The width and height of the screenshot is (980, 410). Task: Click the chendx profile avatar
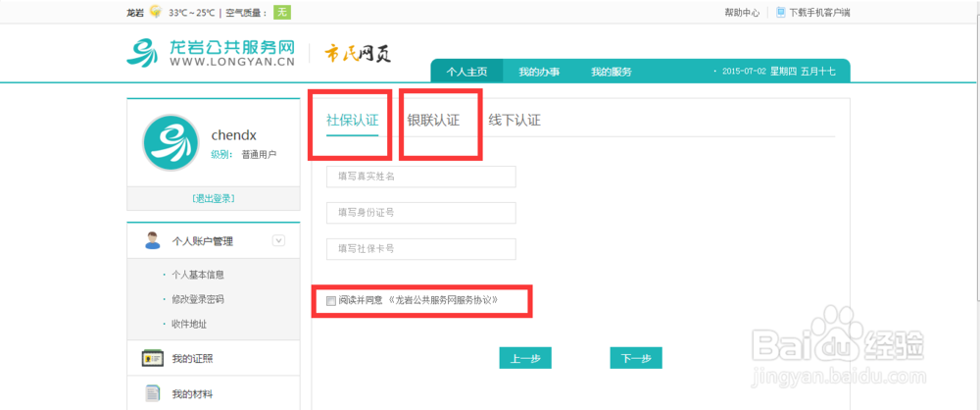click(x=170, y=143)
